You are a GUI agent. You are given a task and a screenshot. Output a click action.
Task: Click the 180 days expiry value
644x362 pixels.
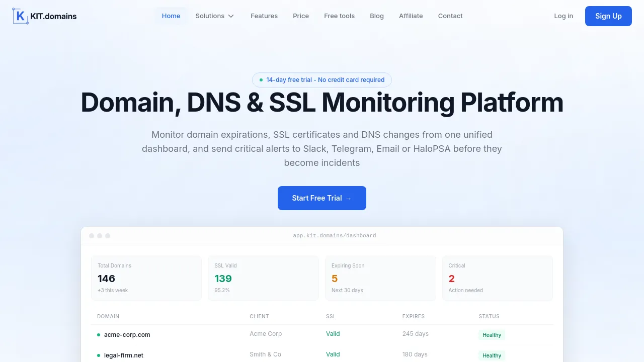(x=415, y=354)
